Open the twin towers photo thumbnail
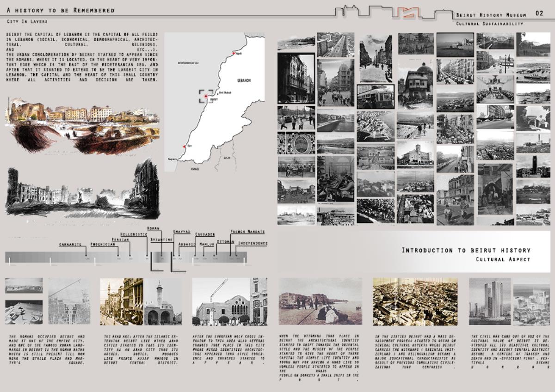 coord(490,301)
